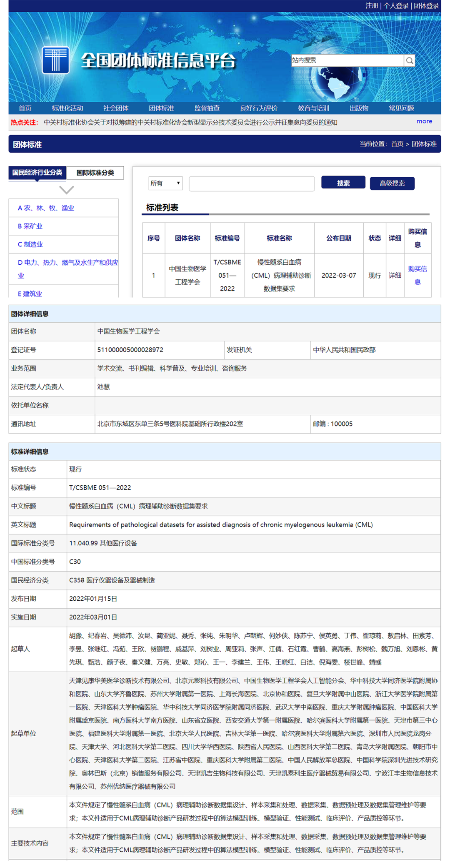Go to 监督抽查 menu item
Viewport: 450px width, 868px height.
[207, 108]
